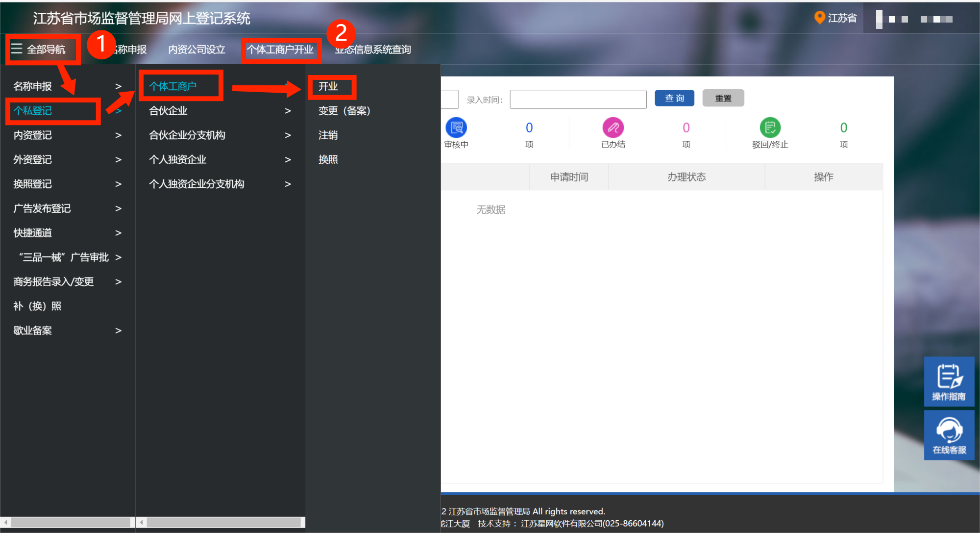This screenshot has width=980, height=533.
Task: Select 个私登记 in the navigation menu
Action: tap(33, 111)
